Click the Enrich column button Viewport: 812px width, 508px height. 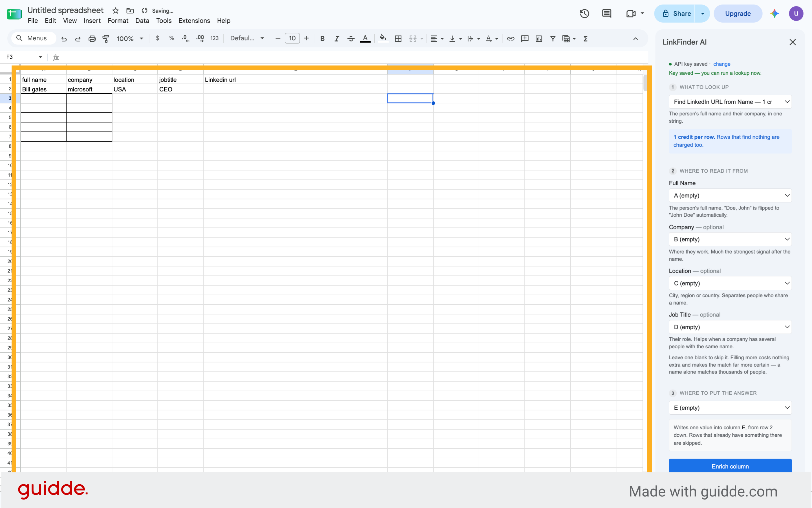[730, 466]
